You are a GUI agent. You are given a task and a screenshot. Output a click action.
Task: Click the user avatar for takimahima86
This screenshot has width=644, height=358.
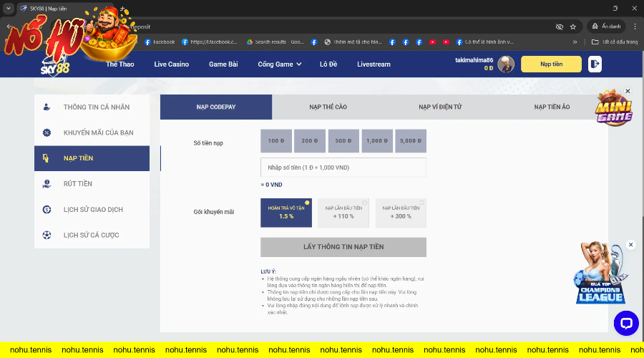point(506,64)
